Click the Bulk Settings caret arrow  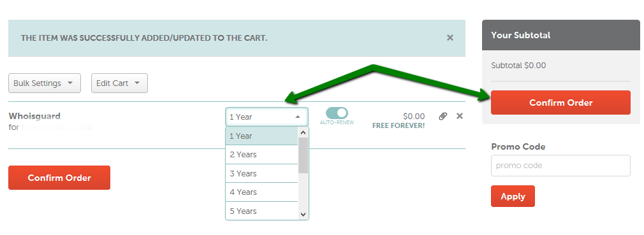point(70,83)
